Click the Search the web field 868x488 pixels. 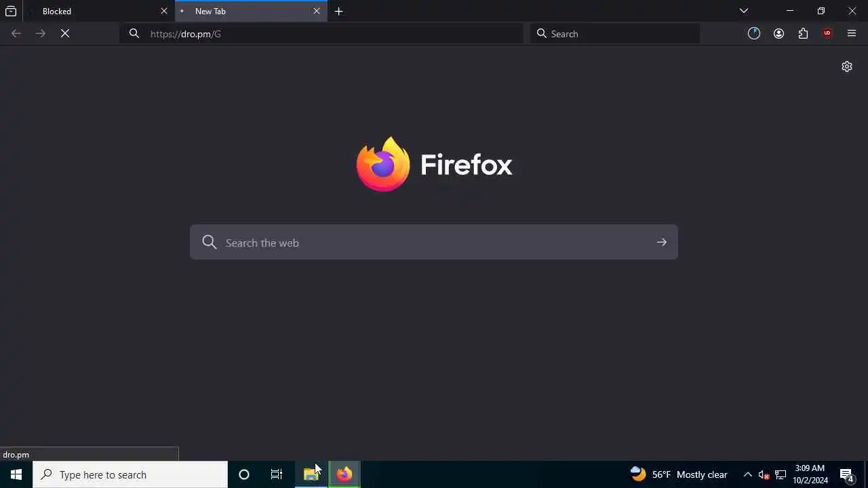coord(434,242)
